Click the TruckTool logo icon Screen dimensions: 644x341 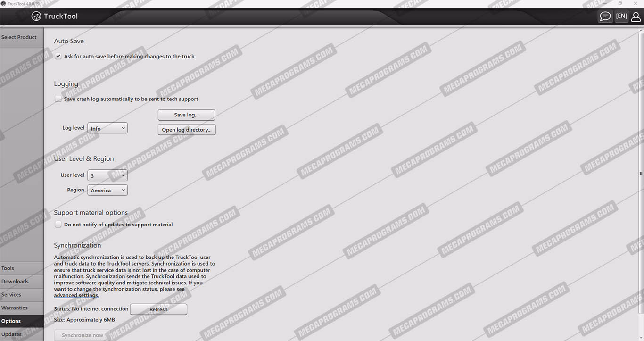tap(36, 16)
